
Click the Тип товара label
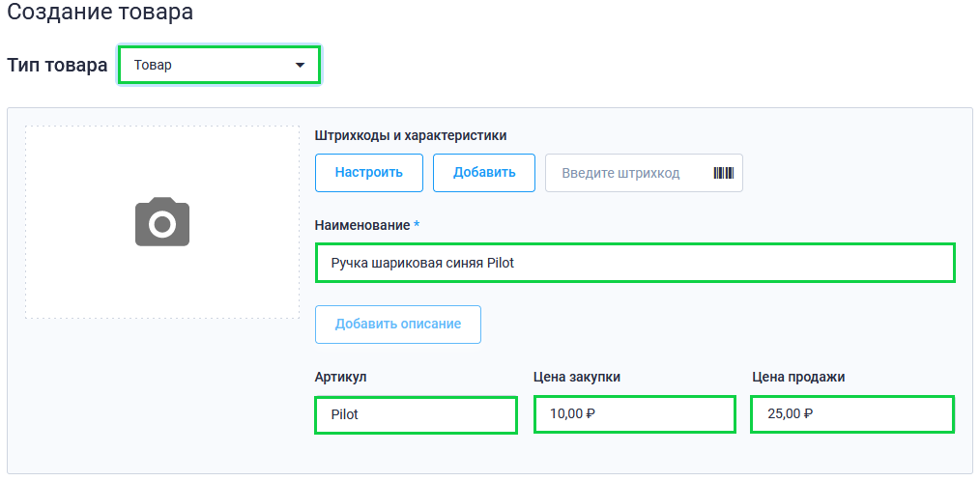click(x=57, y=66)
